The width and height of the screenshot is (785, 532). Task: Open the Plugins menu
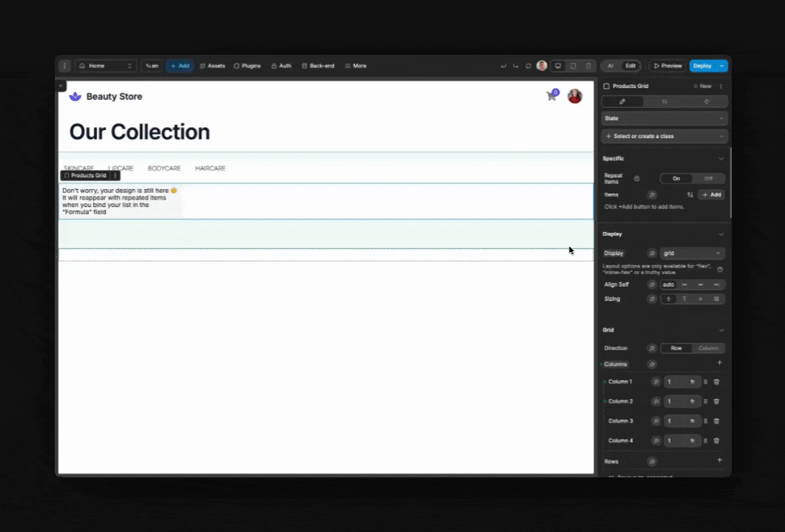tap(247, 66)
